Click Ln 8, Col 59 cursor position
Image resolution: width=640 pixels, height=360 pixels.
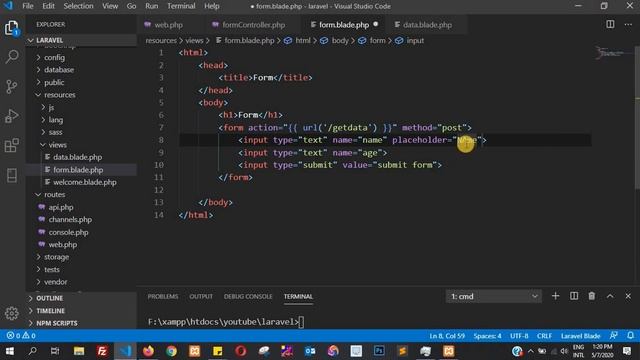(x=447, y=336)
